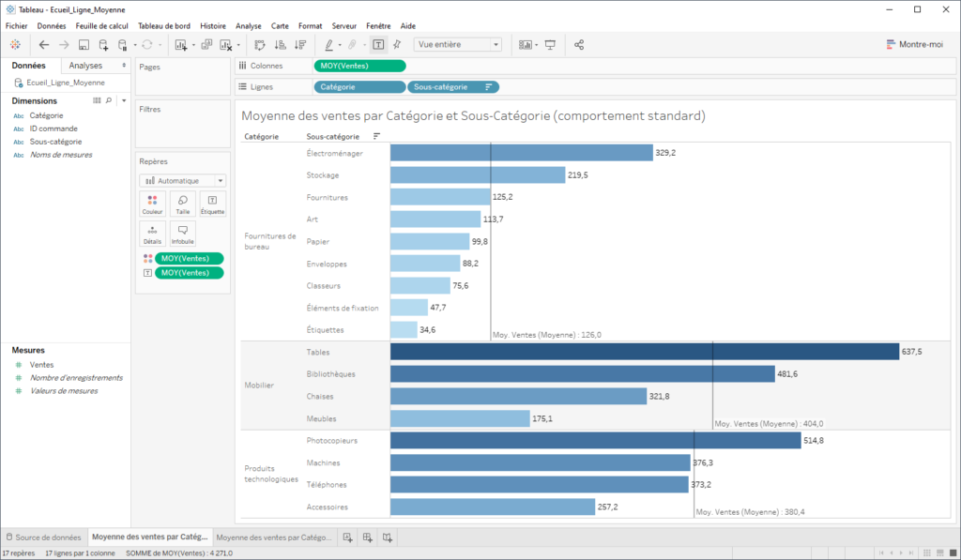Click the sort icon beside Sous-catégorie header
Screen dimensions: 961x560
376,136
